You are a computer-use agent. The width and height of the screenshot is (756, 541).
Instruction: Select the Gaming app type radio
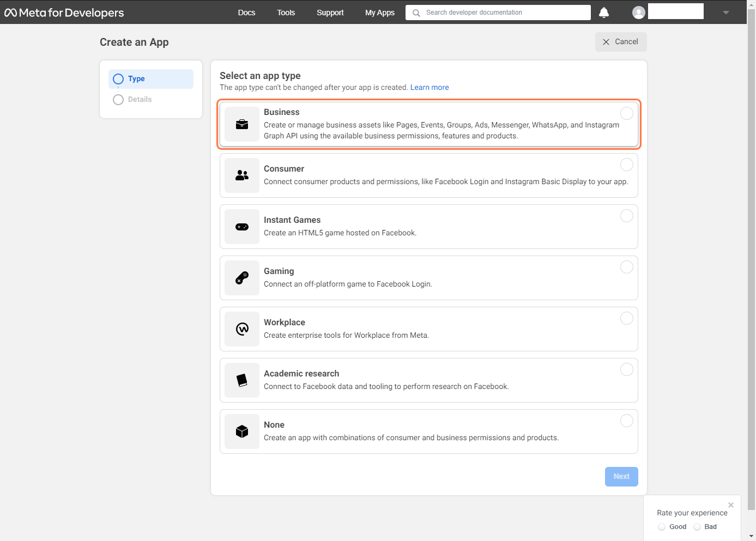(x=627, y=266)
